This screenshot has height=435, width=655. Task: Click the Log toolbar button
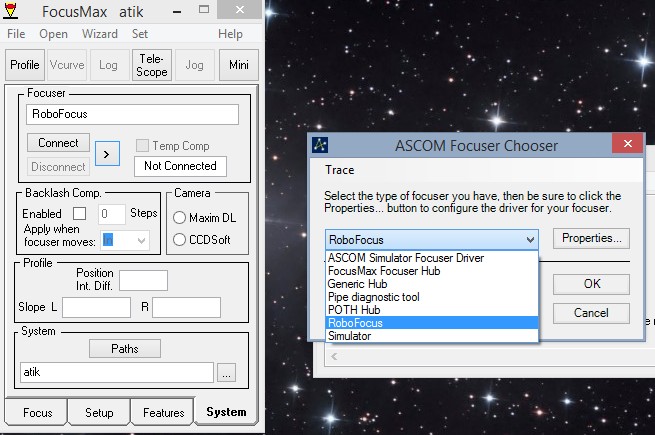click(x=108, y=65)
